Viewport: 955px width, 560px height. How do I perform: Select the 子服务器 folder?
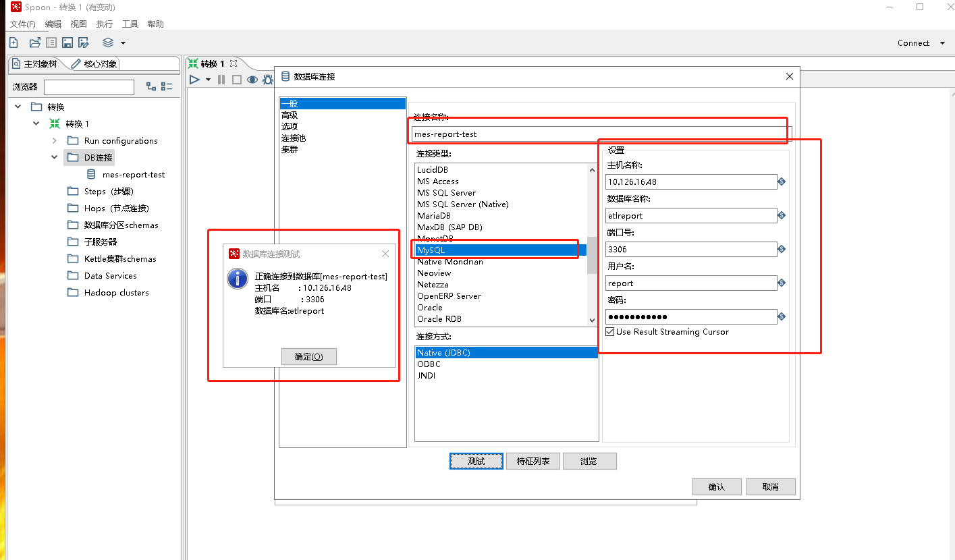101,242
